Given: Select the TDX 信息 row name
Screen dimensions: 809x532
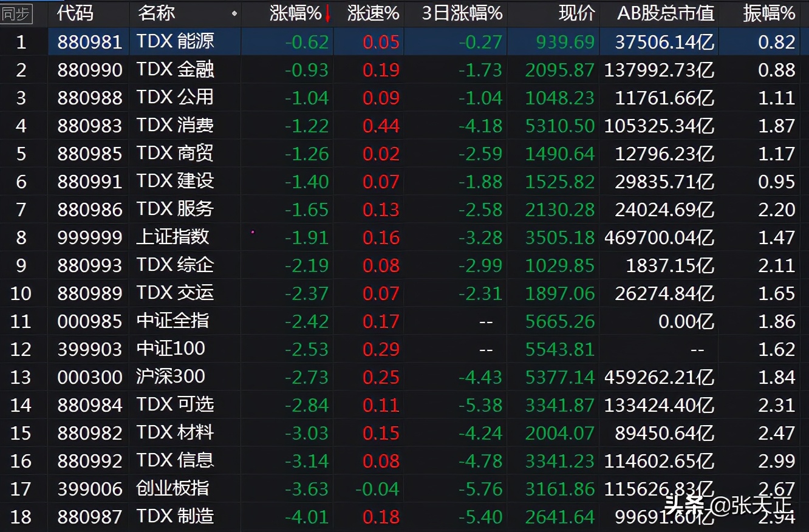Looking at the screenshot, I should [x=175, y=460].
